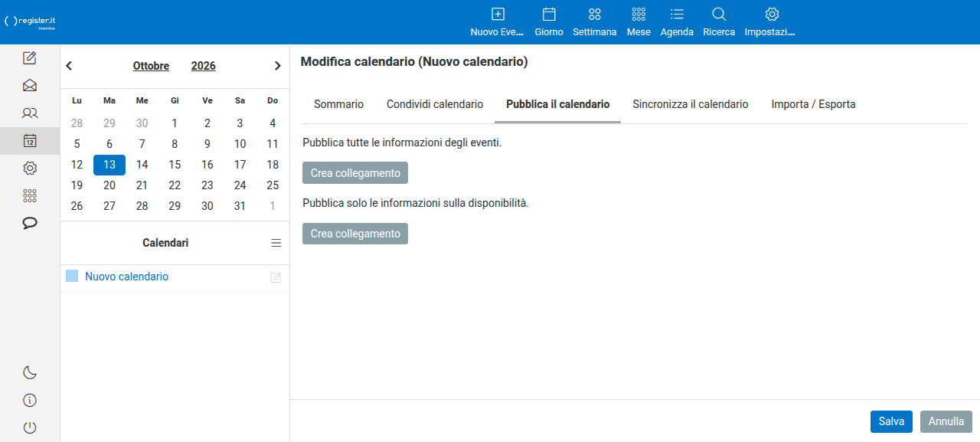Open Impostazioni in top toolbar

point(772,22)
